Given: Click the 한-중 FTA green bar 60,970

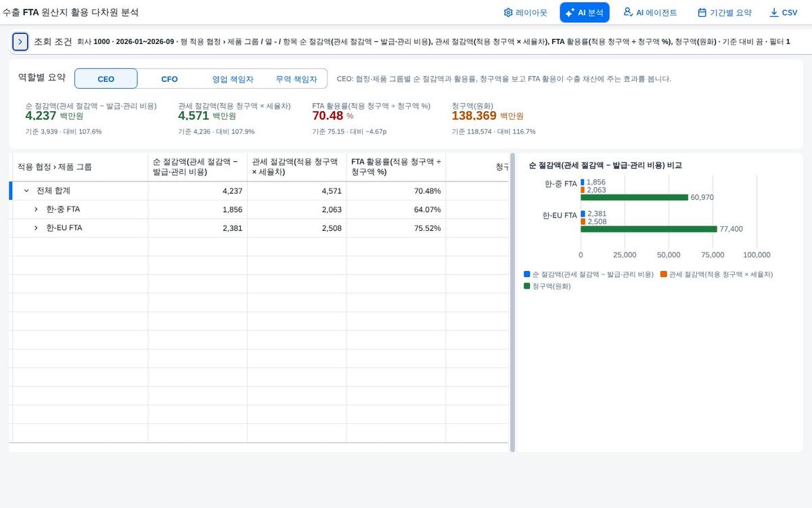Looking at the screenshot, I should tap(634, 197).
